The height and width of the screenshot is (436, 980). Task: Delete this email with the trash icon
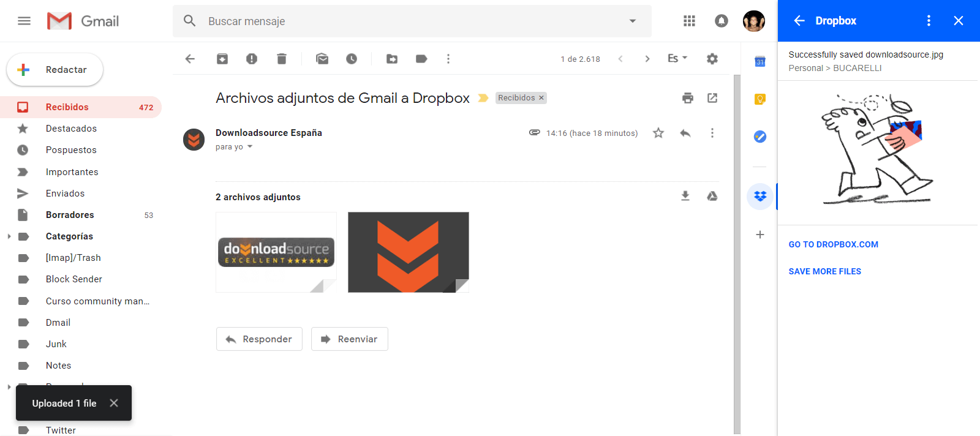tap(281, 59)
